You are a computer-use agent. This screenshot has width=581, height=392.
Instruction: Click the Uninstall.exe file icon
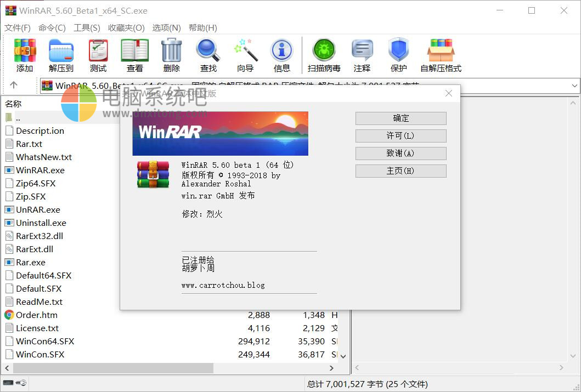tap(9, 223)
